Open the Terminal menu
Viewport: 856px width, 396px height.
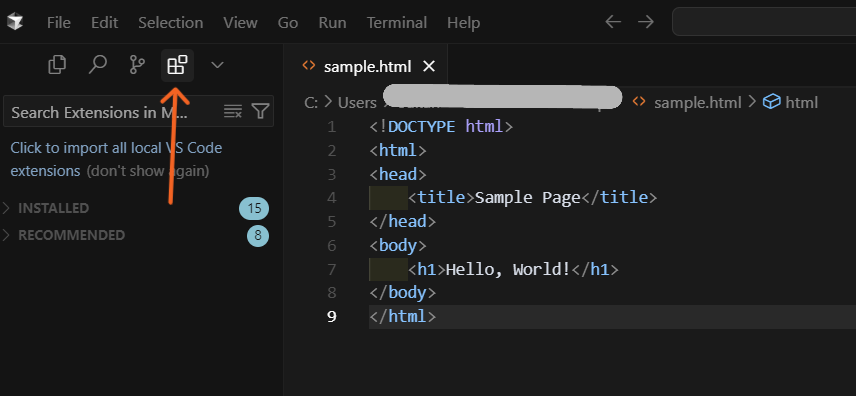[x=397, y=22]
